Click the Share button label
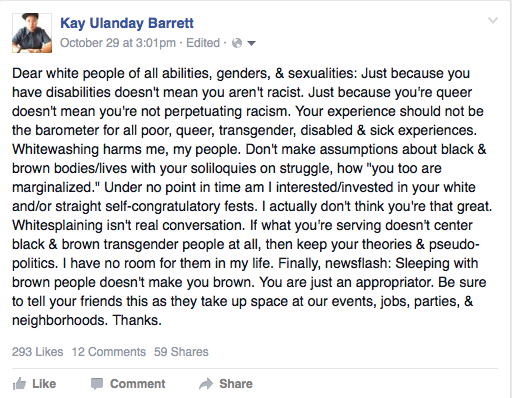Image resolution: width=512 pixels, height=398 pixels. click(x=236, y=384)
